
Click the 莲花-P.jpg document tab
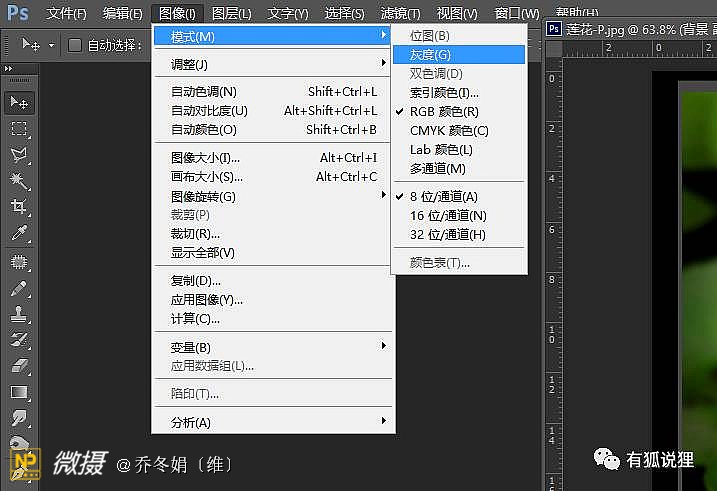(630, 29)
